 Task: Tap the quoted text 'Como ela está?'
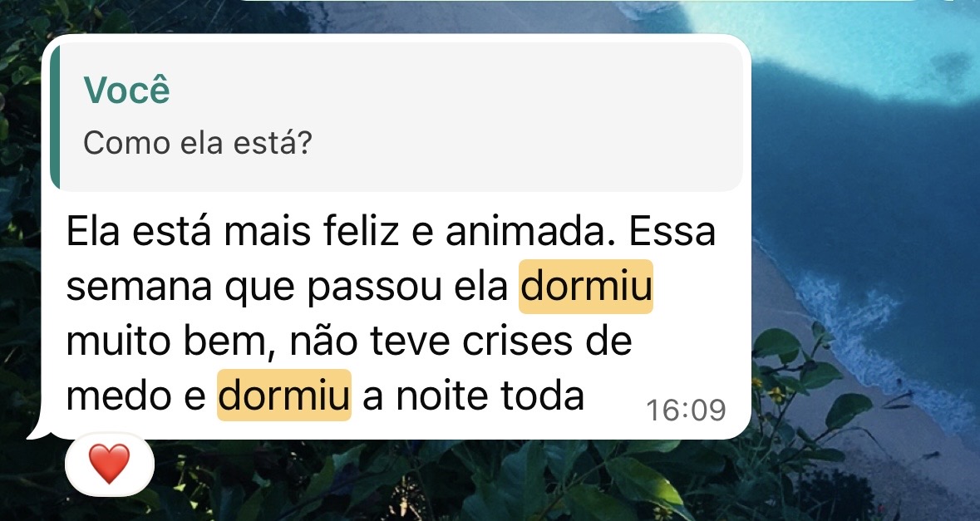pos(197,143)
